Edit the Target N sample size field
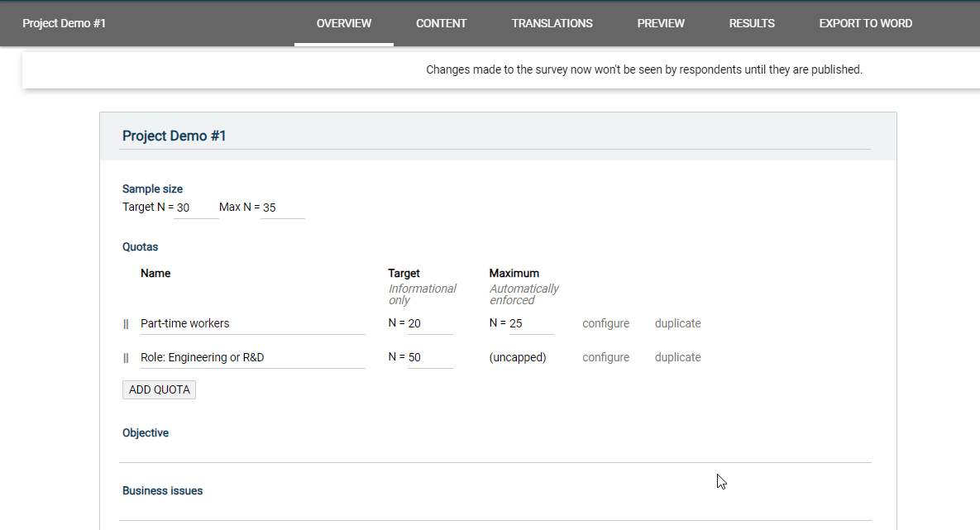Viewport: 980px width, 530px height. point(196,208)
